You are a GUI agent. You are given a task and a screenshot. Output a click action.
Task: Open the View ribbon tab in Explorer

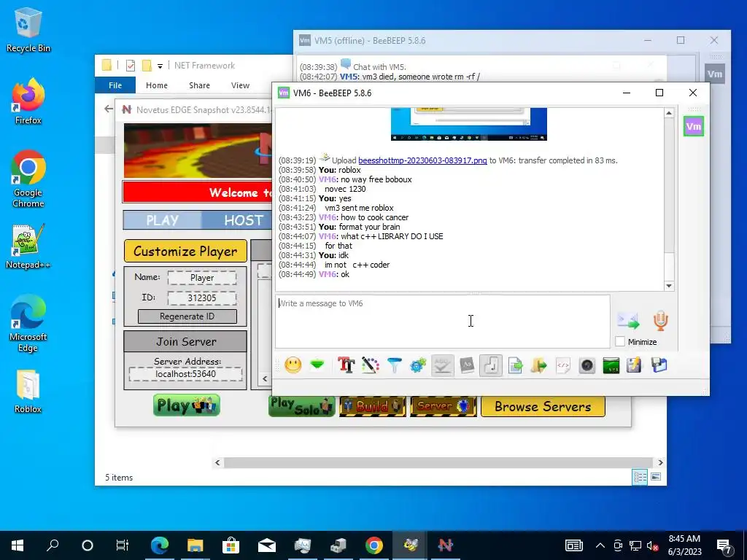240,85
